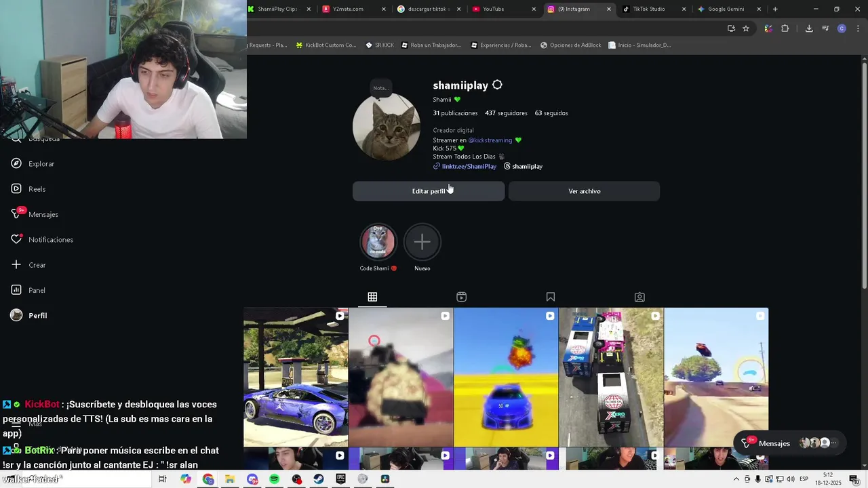Viewport: 868px width, 488px height.
Task: Click the cat profile picture
Action: (x=387, y=127)
